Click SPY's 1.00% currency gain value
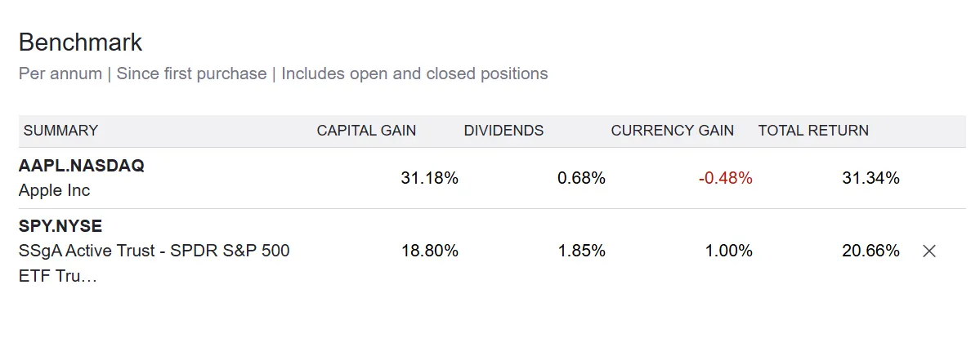 pos(728,251)
